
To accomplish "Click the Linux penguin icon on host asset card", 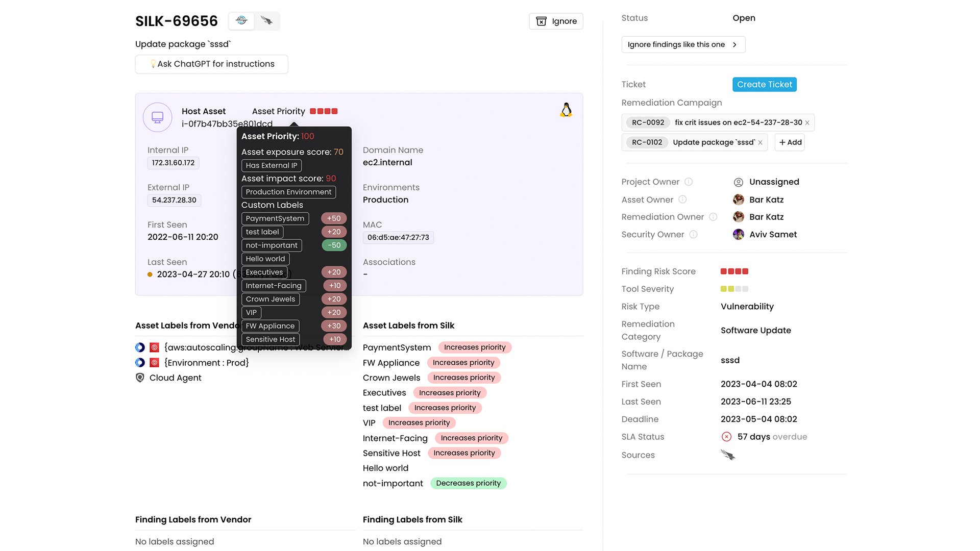I will click(566, 110).
